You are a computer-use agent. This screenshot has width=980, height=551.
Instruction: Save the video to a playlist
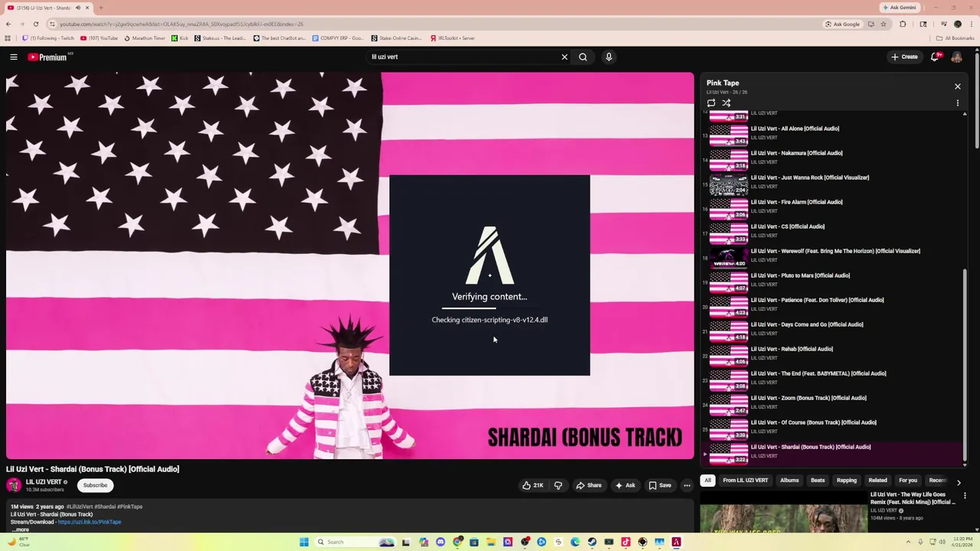tap(660, 485)
